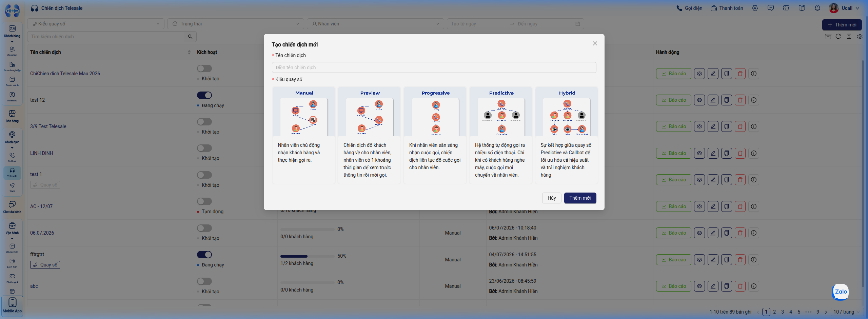The height and width of the screenshot is (319, 868).
Task: Expand the Ucall account menu
Action: pyautogui.click(x=844, y=8)
